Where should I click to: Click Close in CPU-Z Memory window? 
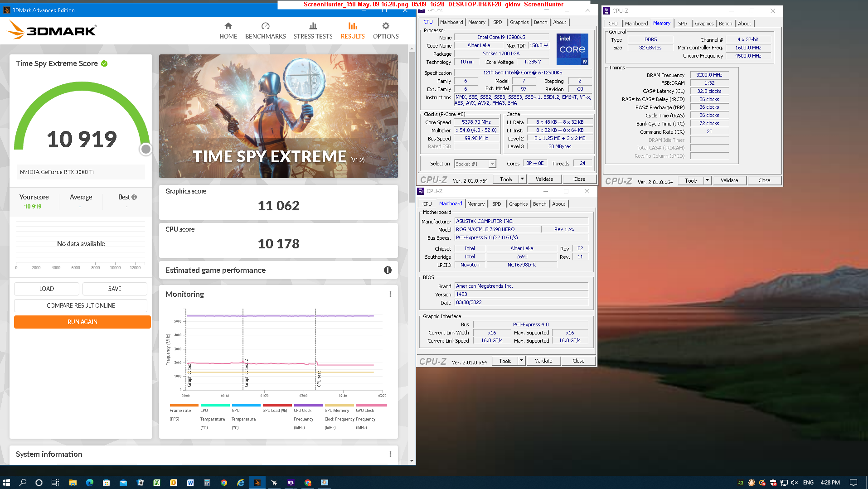tap(764, 180)
